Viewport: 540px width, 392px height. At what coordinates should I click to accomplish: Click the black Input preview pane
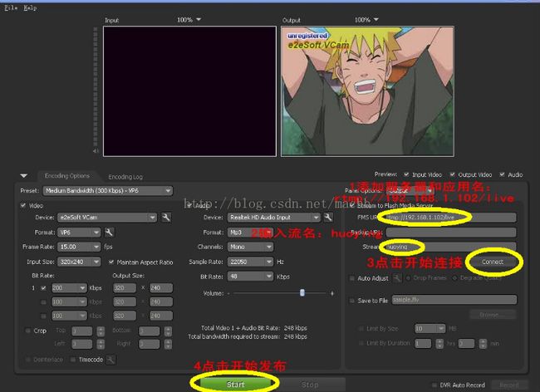point(189,91)
